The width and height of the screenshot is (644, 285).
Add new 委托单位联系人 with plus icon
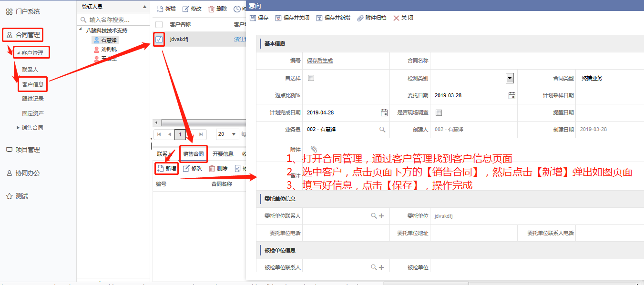[381, 216]
